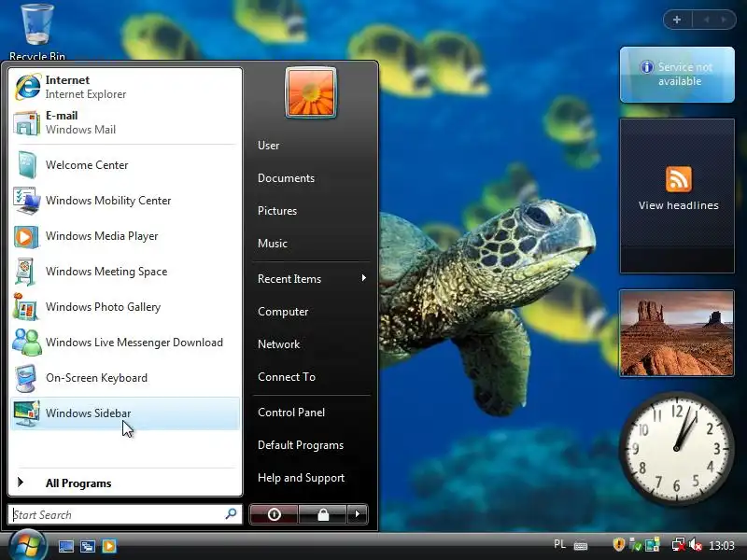Click the sidebar add gadget plus button

point(676,20)
